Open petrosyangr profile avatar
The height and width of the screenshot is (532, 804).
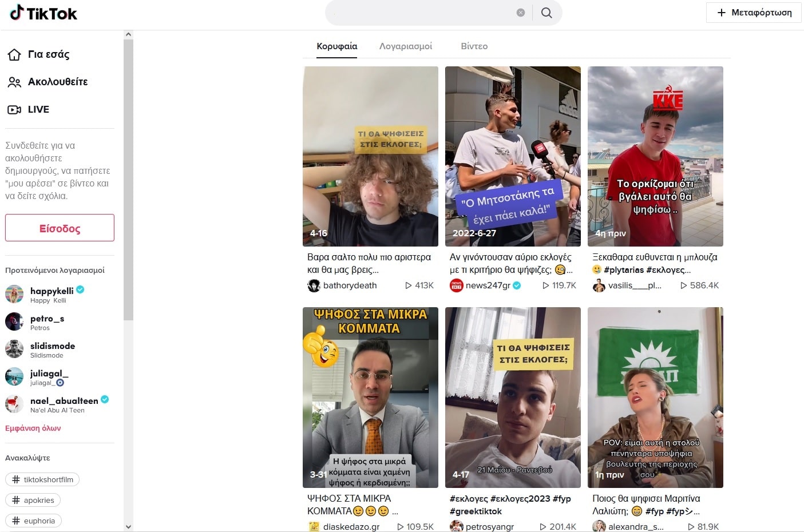click(456, 527)
